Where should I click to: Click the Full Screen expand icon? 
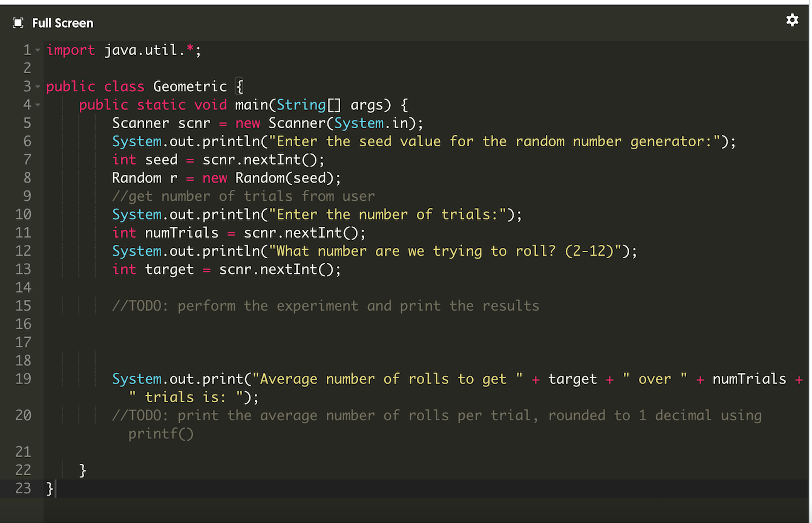(17, 22)
